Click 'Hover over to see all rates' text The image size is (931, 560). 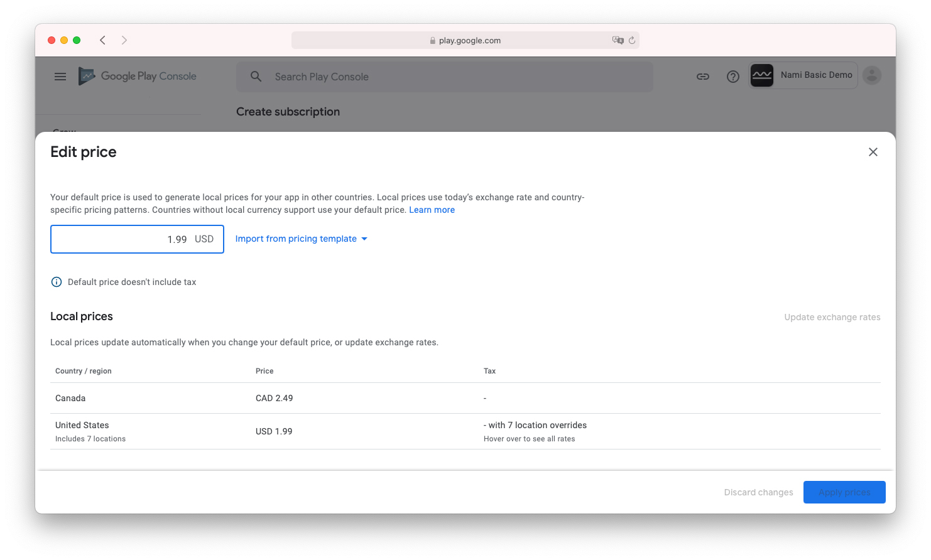tap(530, 439)
